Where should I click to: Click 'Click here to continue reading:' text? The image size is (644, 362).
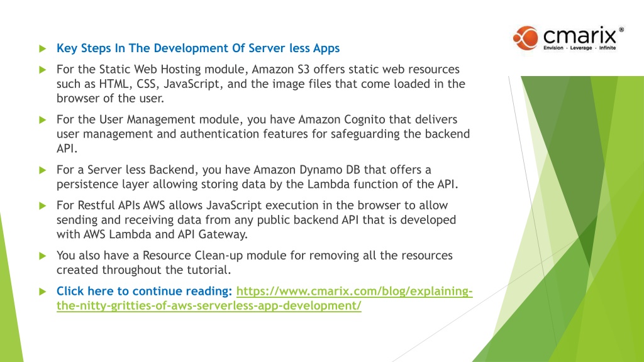pos(144,291)
